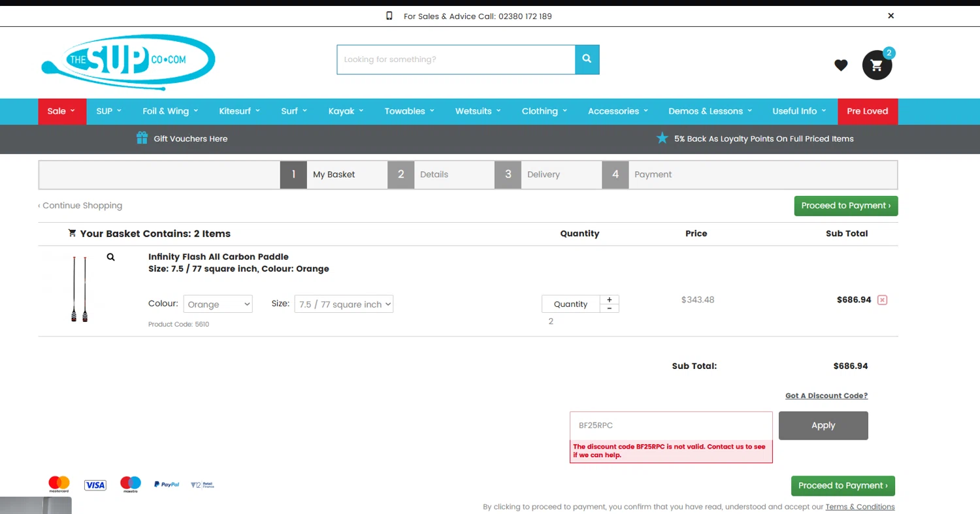
Task: Click the gift vouchers present icon
Action: pyautogui.click(x=142, y=138)
